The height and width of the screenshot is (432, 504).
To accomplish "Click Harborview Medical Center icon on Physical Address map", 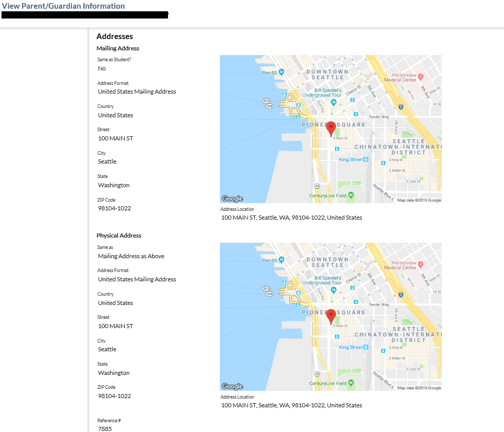I will (x=420, y=264).
